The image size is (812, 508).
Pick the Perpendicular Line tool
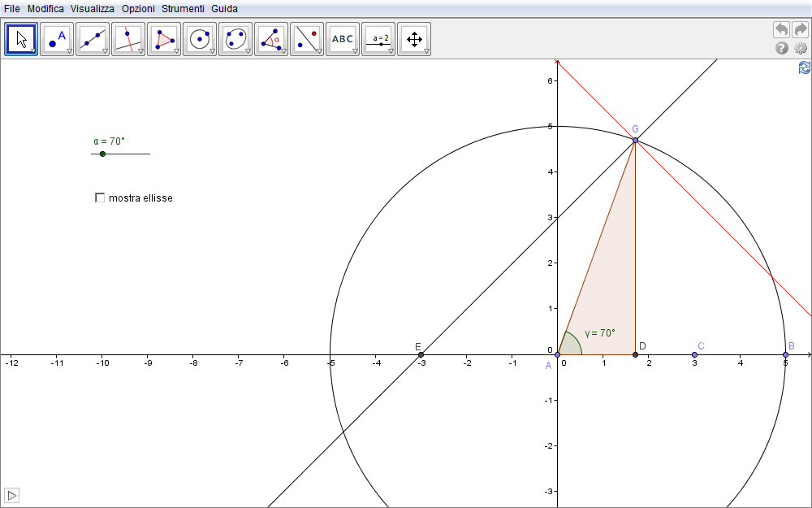tap(128, 38)
